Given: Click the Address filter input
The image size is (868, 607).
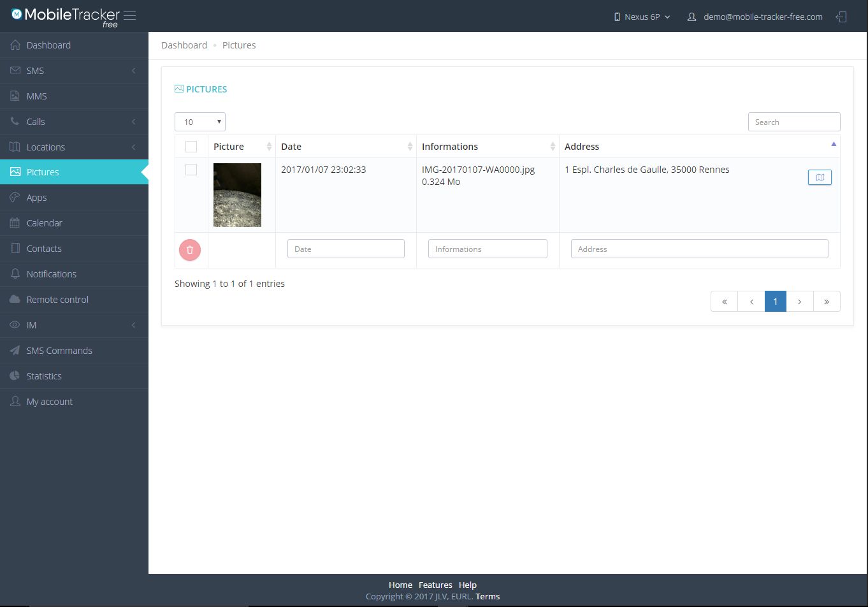Looking at the screenshot, I should click(700, 249).
